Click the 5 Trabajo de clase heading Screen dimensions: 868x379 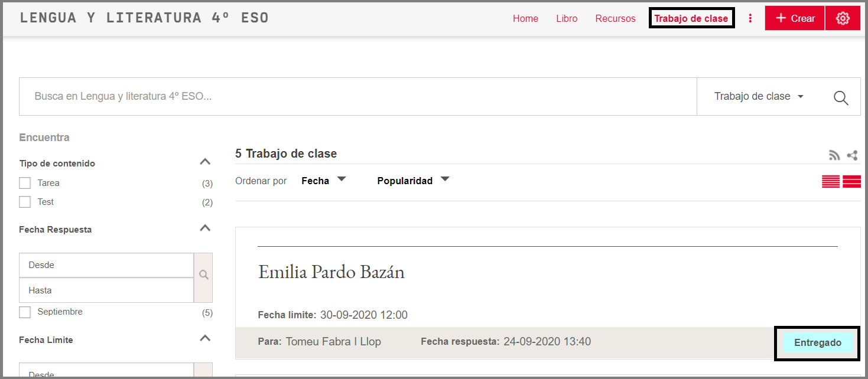[x=286, y=153]
